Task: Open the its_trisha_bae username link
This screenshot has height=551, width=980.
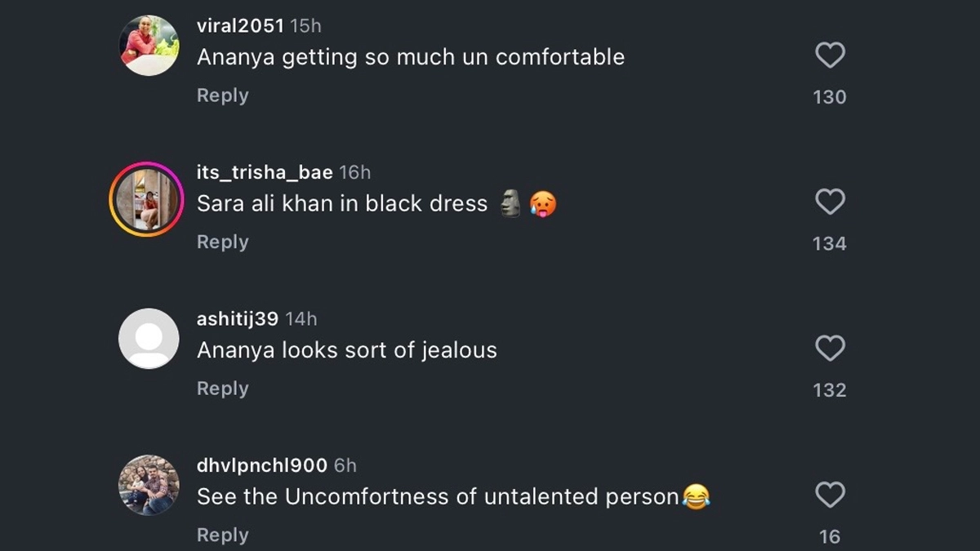Action: 265,172
